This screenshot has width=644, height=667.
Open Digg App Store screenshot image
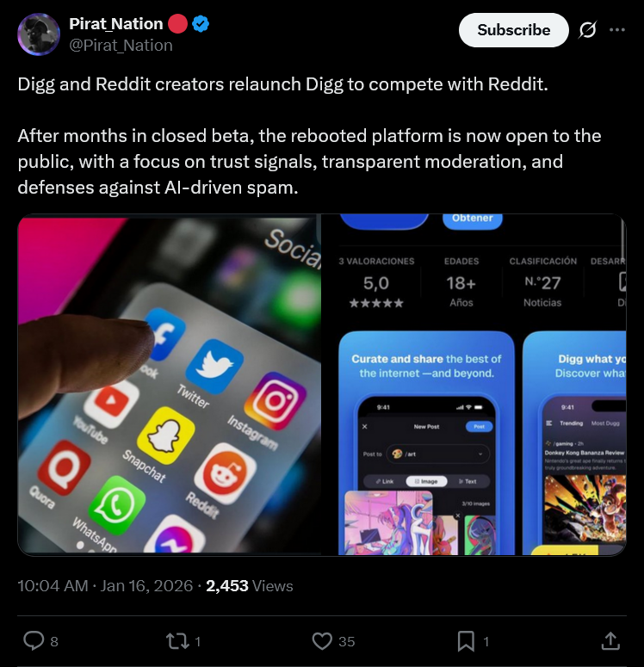[x=474, y=385]
